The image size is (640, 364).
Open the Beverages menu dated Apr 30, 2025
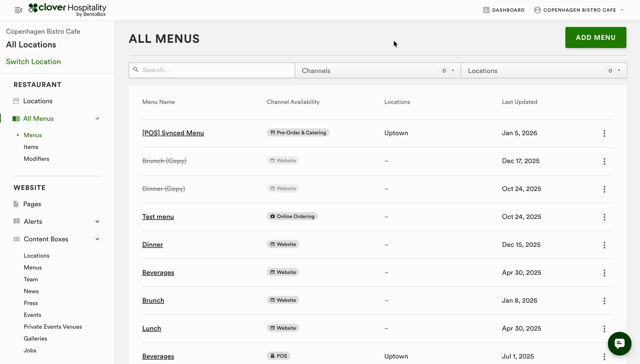pyautogui.click(x=158, y=273)
